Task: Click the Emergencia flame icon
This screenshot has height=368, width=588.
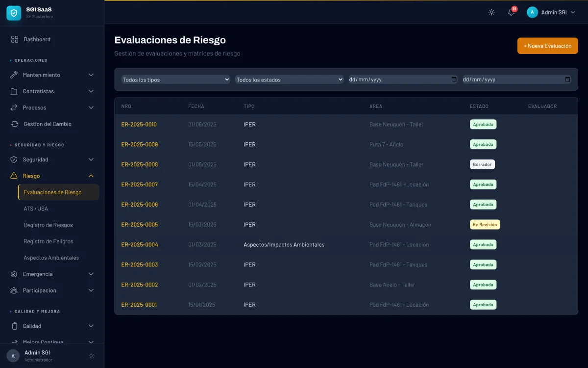Action: tap(14, 274)
